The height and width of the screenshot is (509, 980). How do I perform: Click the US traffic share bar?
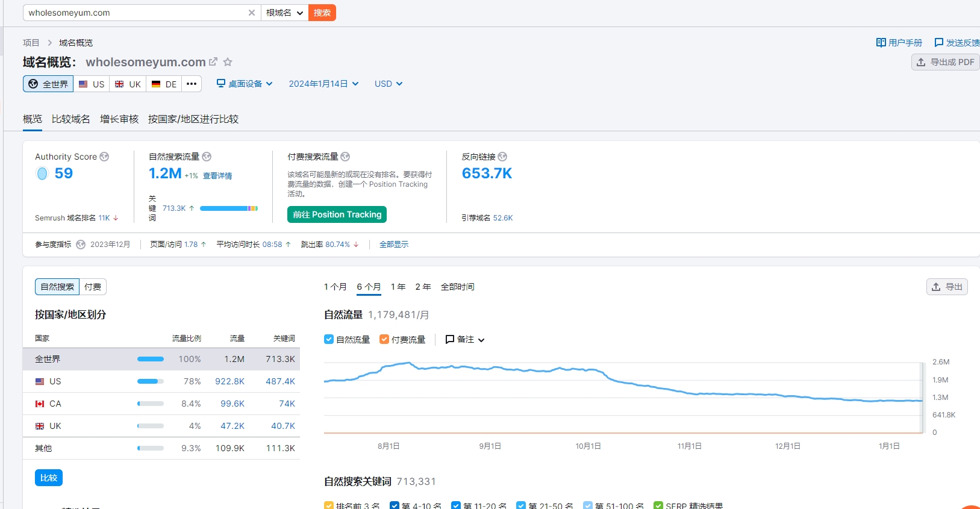(151, 381)
